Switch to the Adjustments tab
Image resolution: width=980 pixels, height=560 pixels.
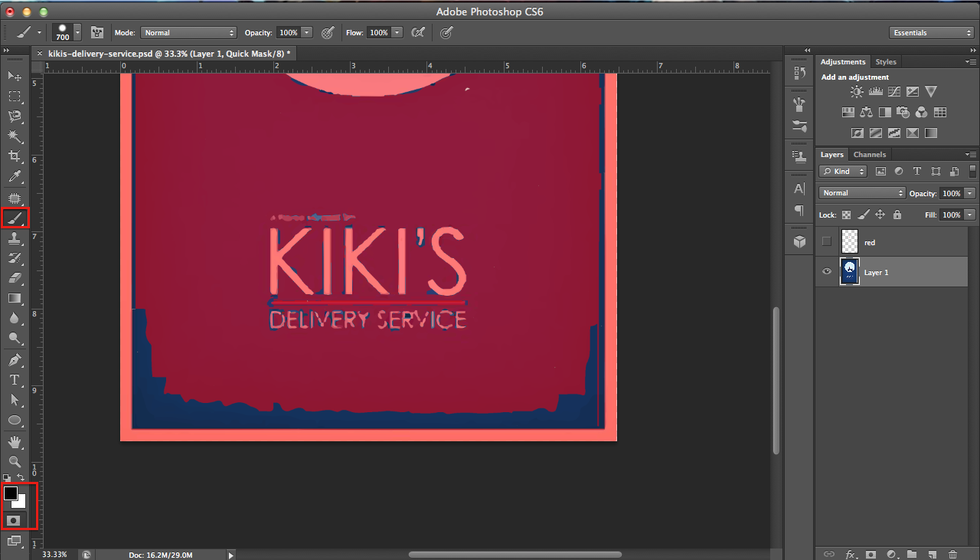[x=843, y=61]
